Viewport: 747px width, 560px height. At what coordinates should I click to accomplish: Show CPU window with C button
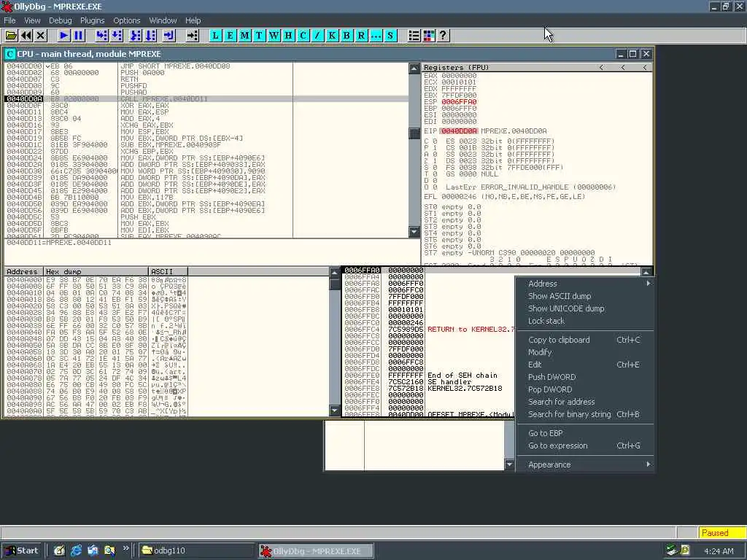(x=303, y=36)
